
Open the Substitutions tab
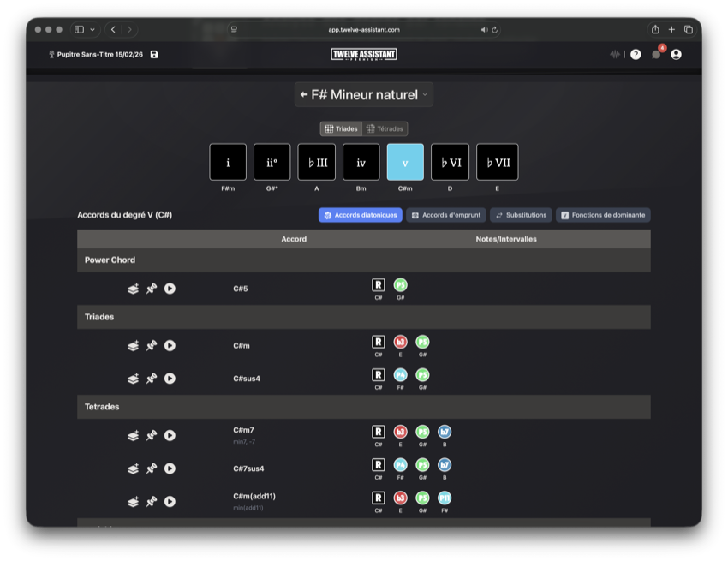tap(521, 215)
